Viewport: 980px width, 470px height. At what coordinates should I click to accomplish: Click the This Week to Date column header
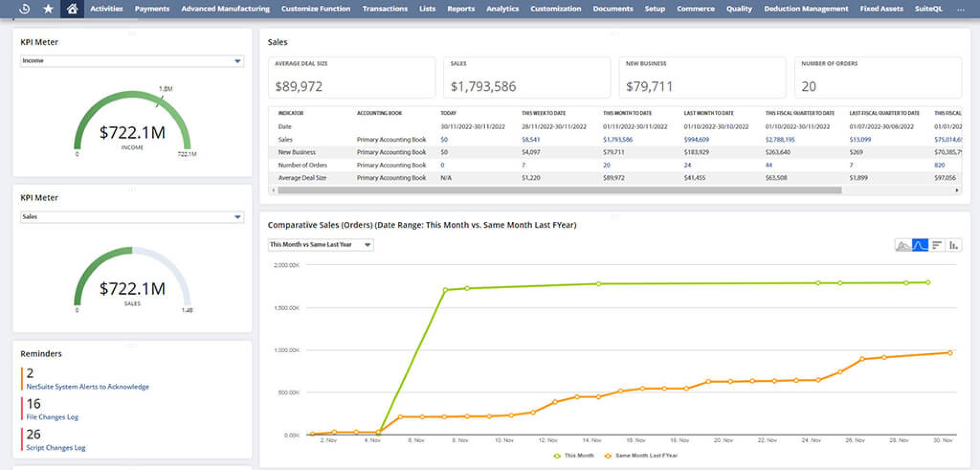pos(544,113)
